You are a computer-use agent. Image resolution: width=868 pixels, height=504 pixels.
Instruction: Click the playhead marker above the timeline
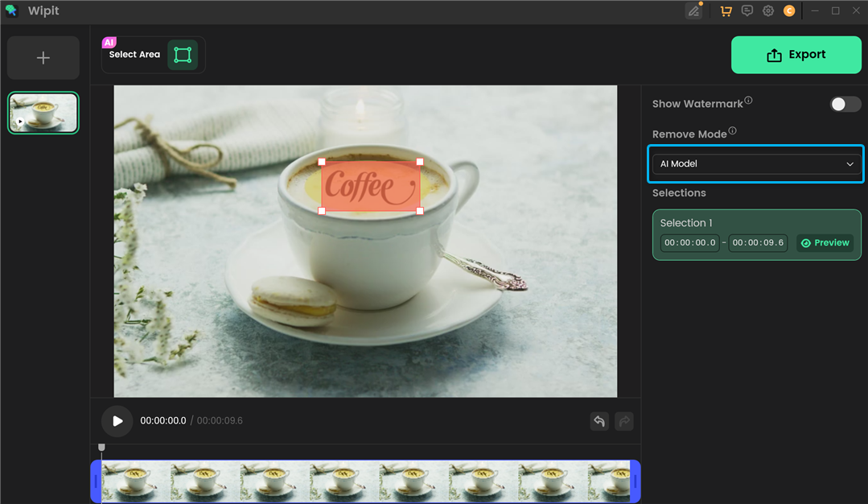coord(101,447)
